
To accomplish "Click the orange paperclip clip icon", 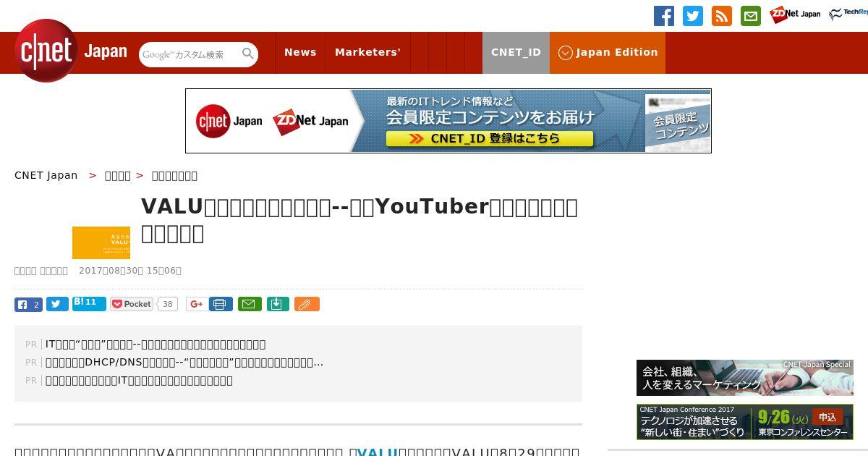I will click(307, 305).
